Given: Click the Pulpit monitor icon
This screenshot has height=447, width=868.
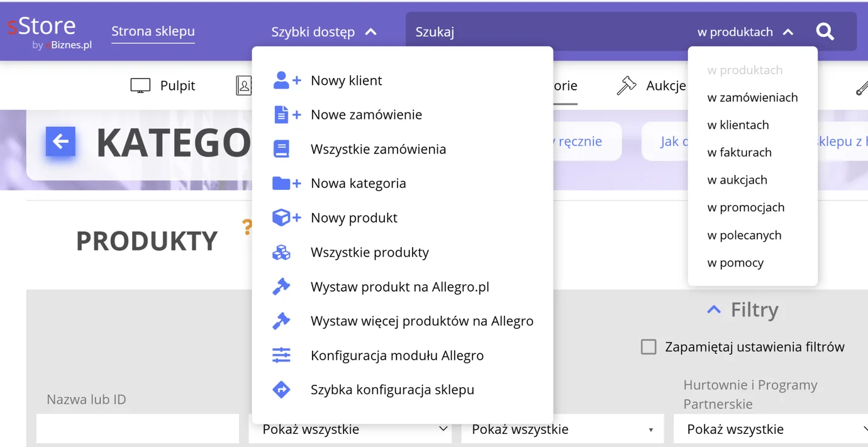Looking at the screenshot, I should tap(140, 86).
